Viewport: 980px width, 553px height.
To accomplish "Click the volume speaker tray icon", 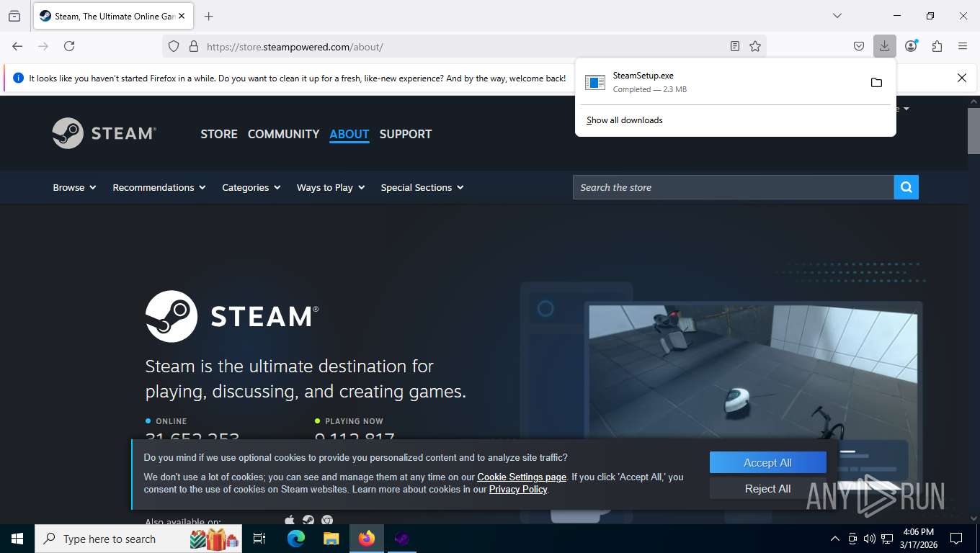I will pos(869,539).
